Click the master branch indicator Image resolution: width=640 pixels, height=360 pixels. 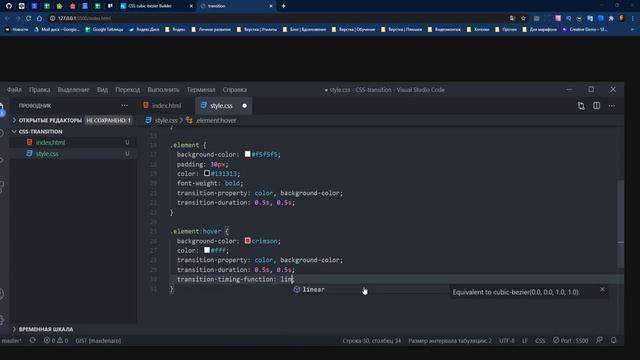coord(11,340)
